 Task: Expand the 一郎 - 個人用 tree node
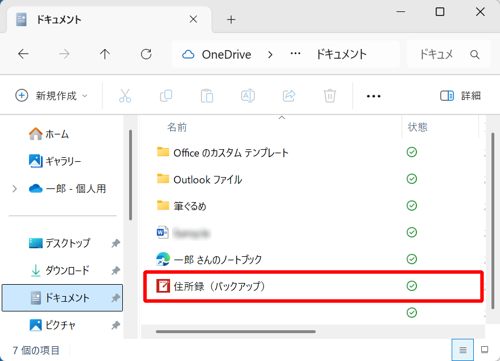(14, 189)
